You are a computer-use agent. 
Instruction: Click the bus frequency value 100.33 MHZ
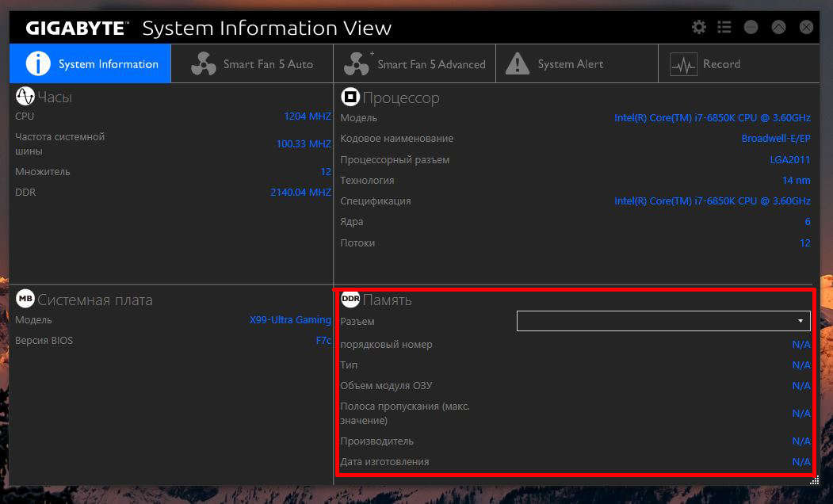point(304,144)
